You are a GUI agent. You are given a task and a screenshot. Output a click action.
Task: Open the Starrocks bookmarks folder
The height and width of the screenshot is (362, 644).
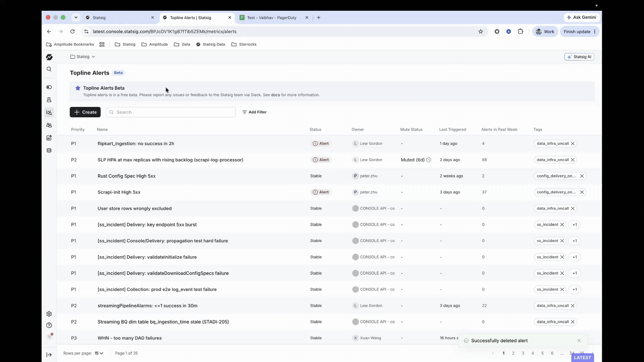(244, 44)
